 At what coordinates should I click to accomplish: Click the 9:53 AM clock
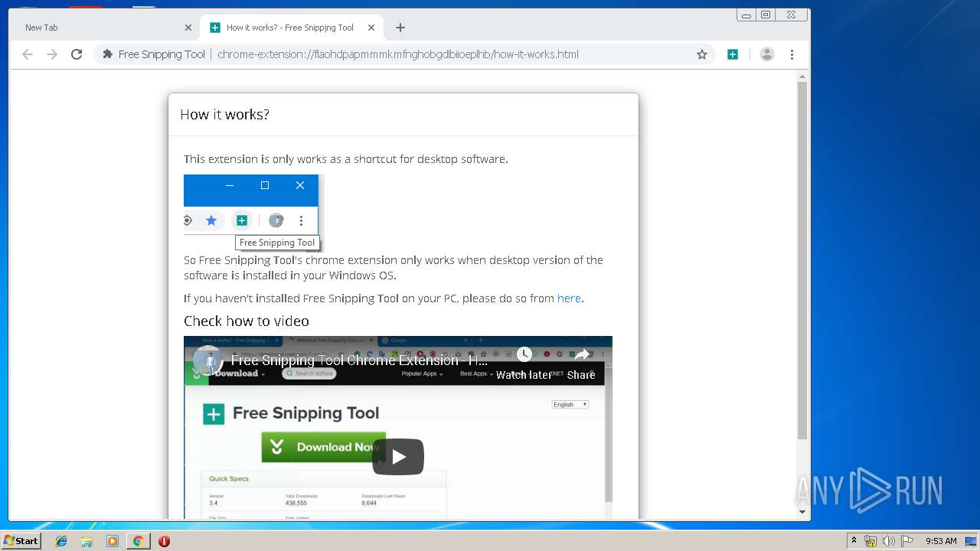point(941,541)
